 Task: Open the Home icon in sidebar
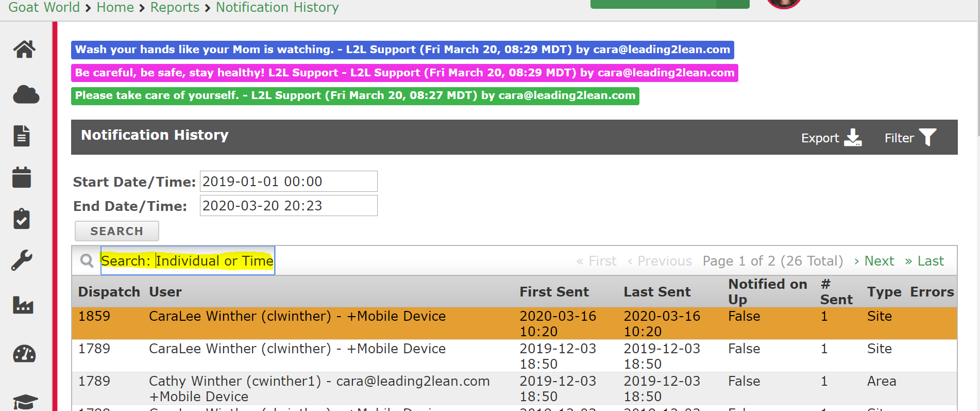24,50
